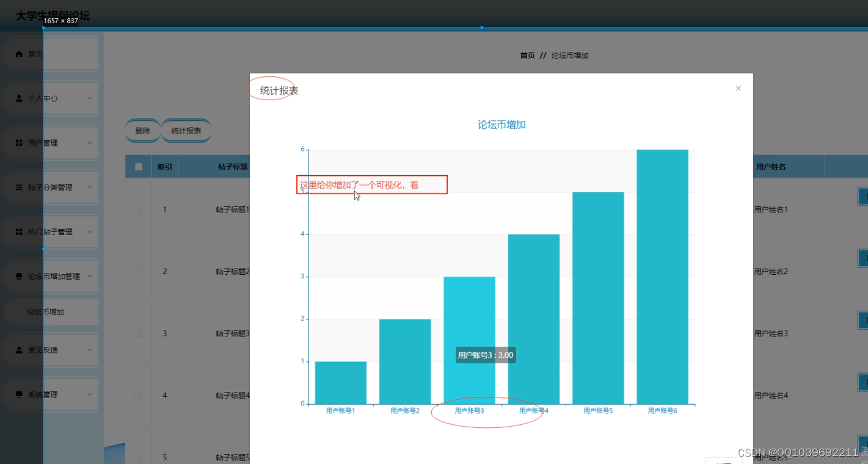Check the checkbox for row 2
Viewport: 868px width, 464px height.
coord(137,271)
